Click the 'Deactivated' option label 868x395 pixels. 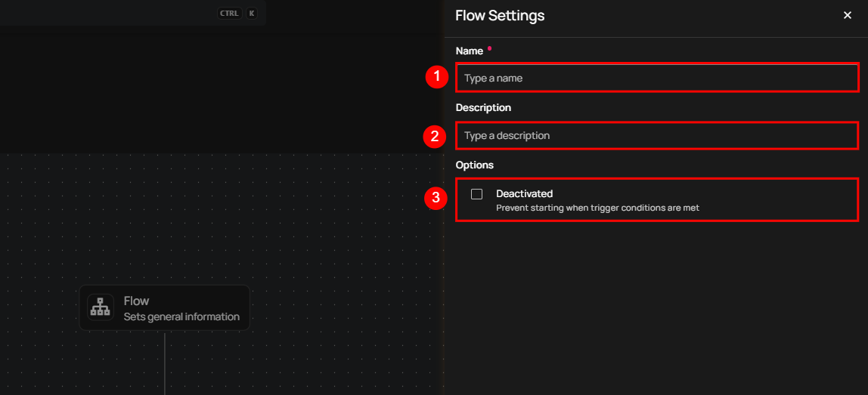coord(524,193)
